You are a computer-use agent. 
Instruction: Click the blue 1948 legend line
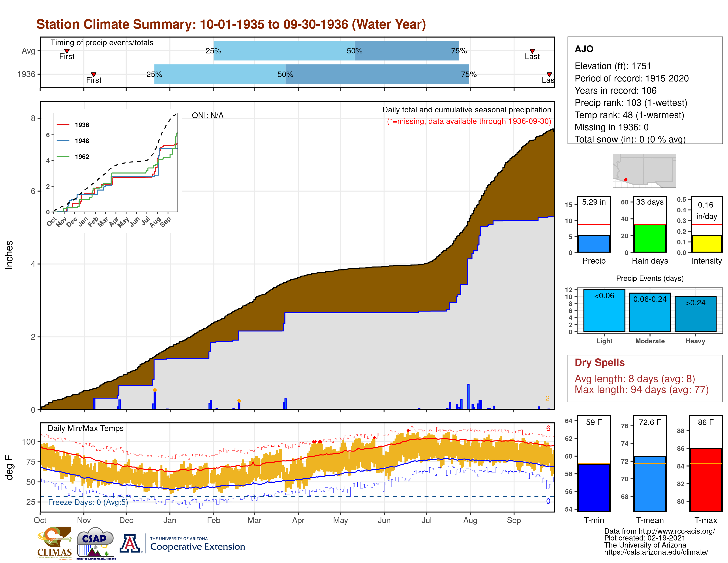click(63, 141)
